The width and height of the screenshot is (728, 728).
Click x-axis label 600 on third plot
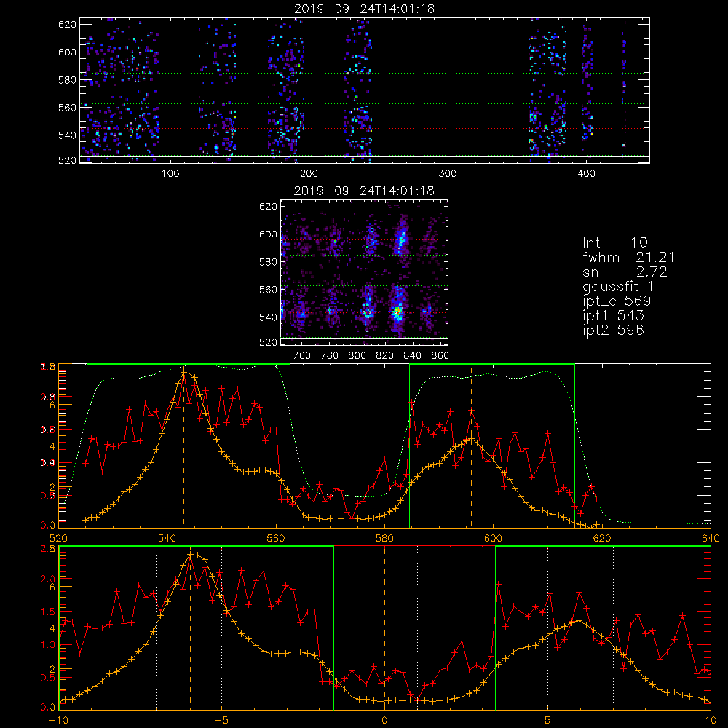[493, 538]
